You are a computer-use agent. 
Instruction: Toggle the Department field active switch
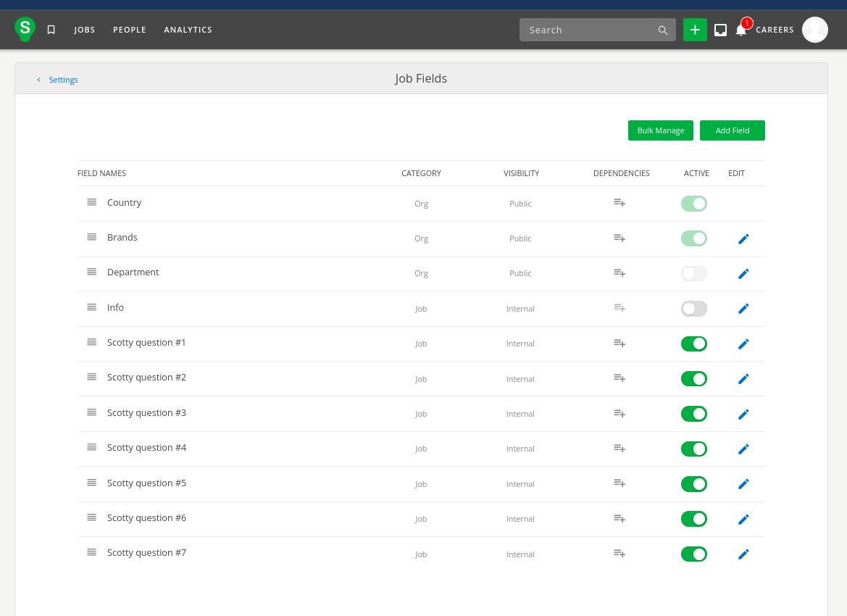click(693, 273)
